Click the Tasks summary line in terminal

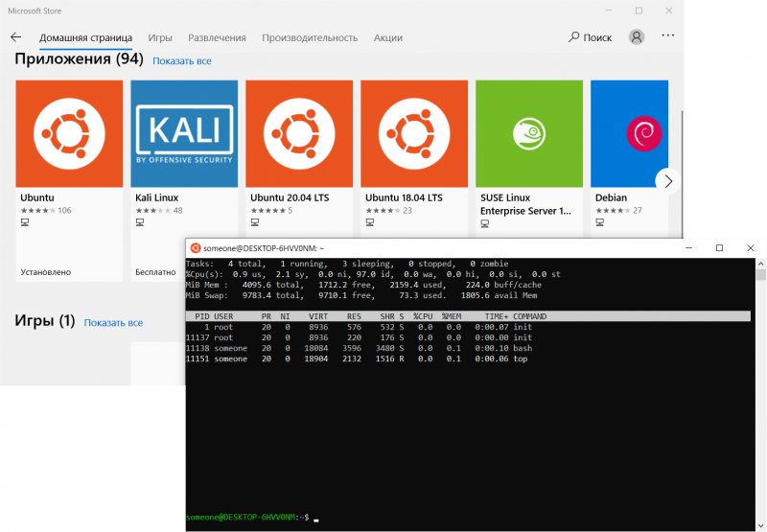[347, 264]
